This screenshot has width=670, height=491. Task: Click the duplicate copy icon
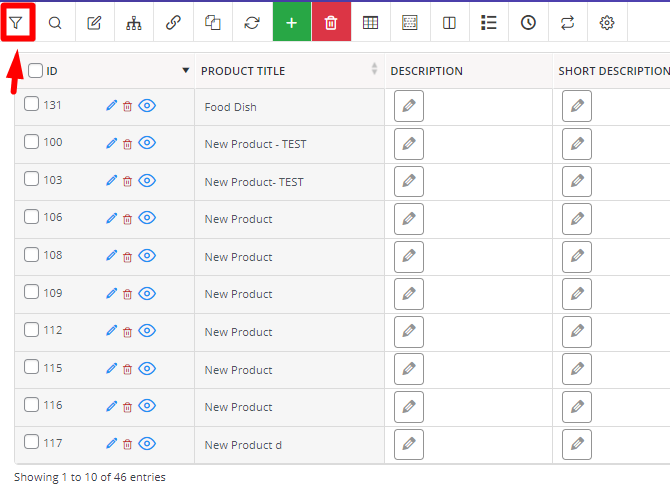[212, 23]
